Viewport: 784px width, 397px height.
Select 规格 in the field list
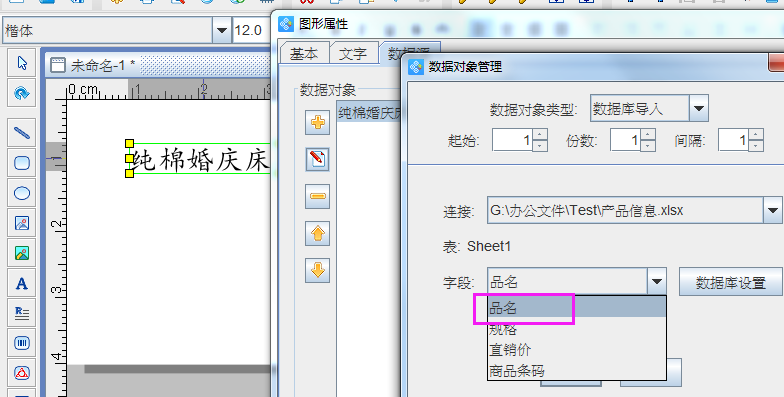[x=577, y=328]
